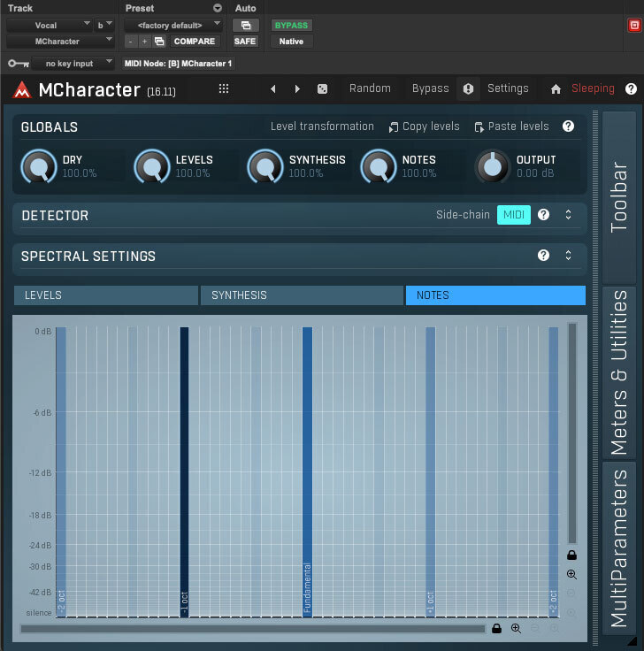Click the previous preset minus button
This screenshot has width=644, height=651.
coord(131,41)
